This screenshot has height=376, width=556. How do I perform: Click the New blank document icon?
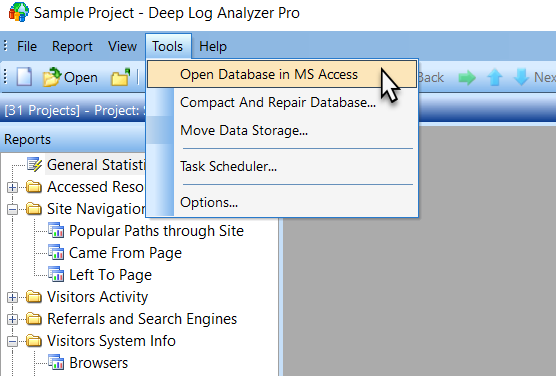point(24,77)
